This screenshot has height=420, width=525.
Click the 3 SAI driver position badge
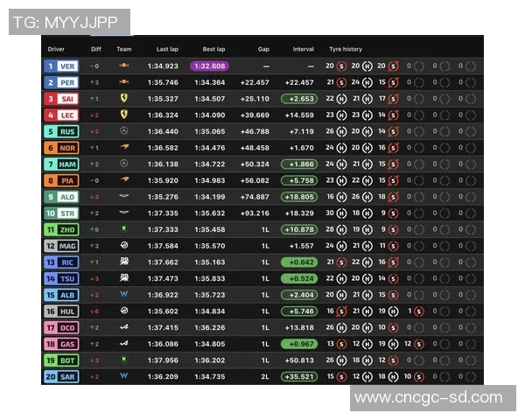pyautogui.click(x=61, y=99)
